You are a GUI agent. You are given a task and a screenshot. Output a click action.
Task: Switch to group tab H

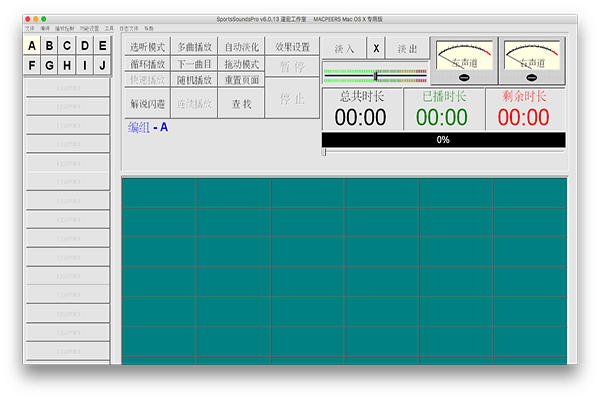(67, 65)
